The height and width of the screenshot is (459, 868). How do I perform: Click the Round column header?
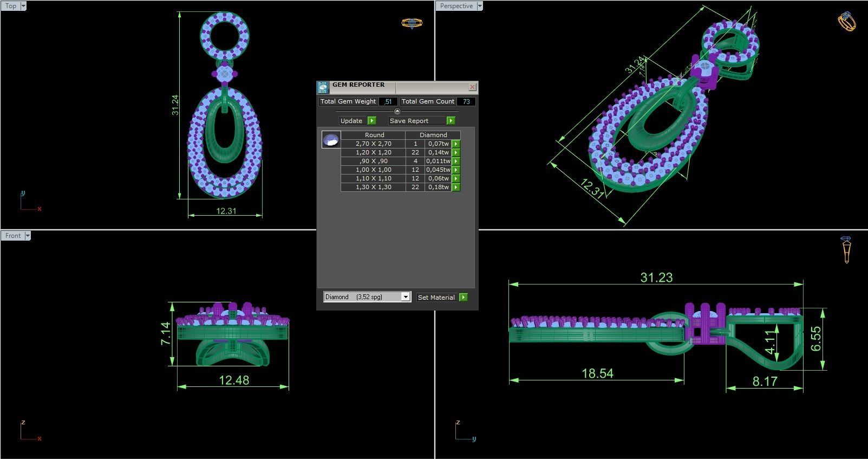[374, 135]
